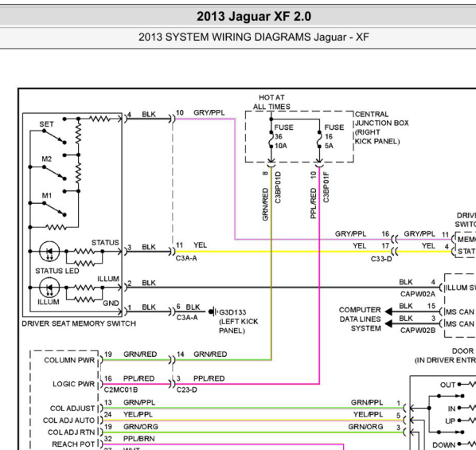Select the COL ADJ AUTO label
This screenshot has width=476, height=450.
[69, 421]
